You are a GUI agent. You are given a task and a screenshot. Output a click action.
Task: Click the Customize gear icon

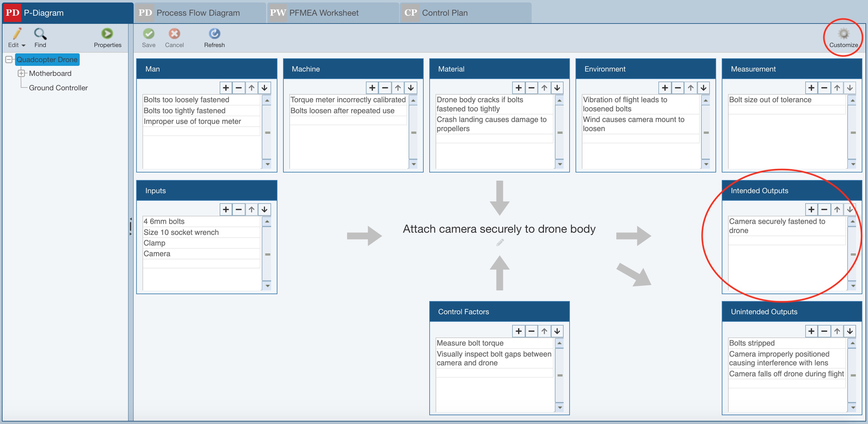[843, 34]
